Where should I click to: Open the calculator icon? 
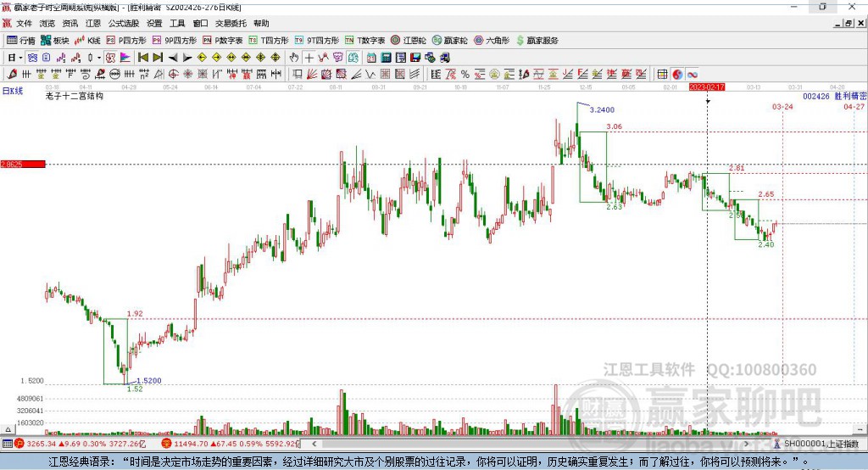[x=386, y=58]
